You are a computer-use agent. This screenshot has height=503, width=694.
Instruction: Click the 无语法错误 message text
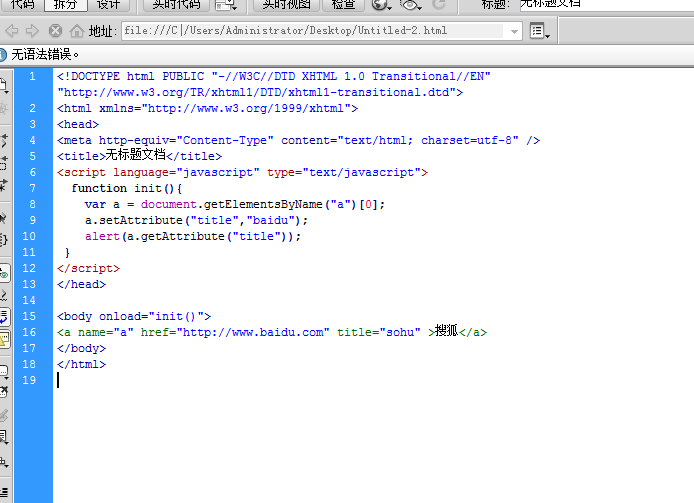click(45, 54)
